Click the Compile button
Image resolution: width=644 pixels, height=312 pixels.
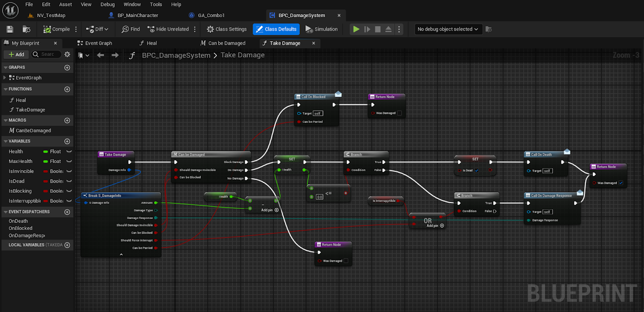pyautogui.click(x=57, y=29)
